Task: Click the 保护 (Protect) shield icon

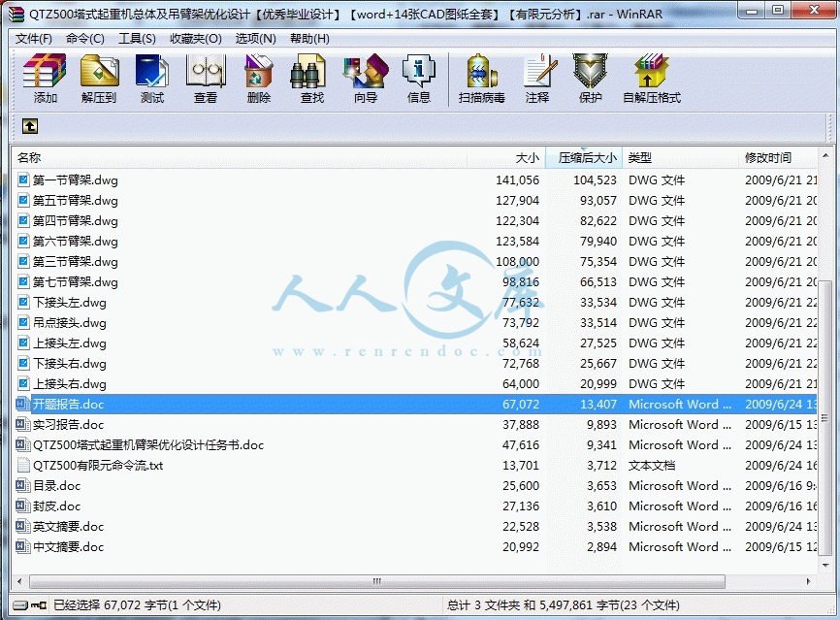Action: [590, 71]
